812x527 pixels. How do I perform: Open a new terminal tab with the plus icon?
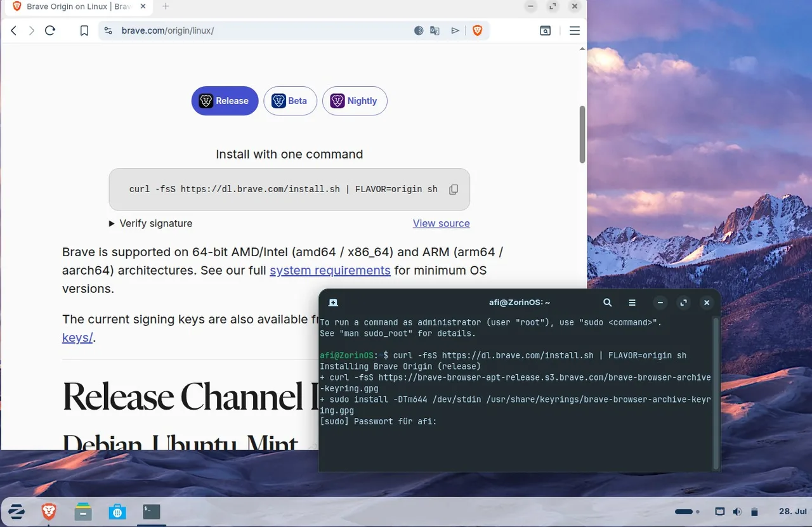[334, 303]
